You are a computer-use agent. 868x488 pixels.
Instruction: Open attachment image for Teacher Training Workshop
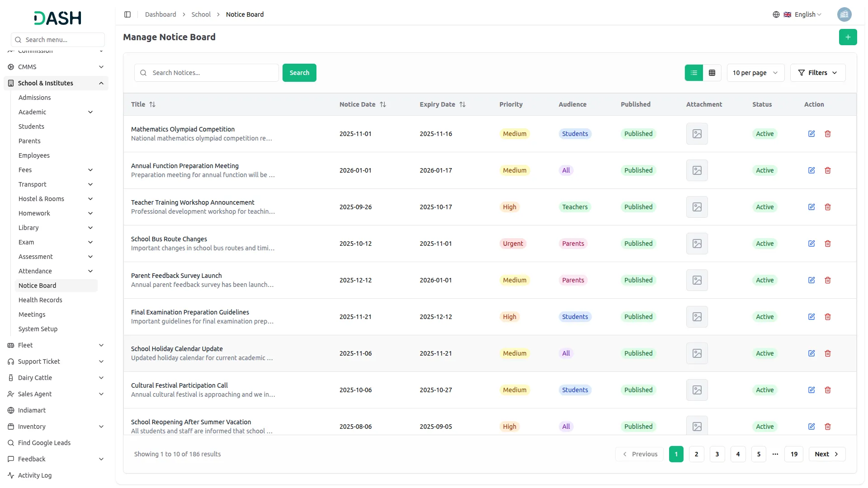[x=697, y=207]
